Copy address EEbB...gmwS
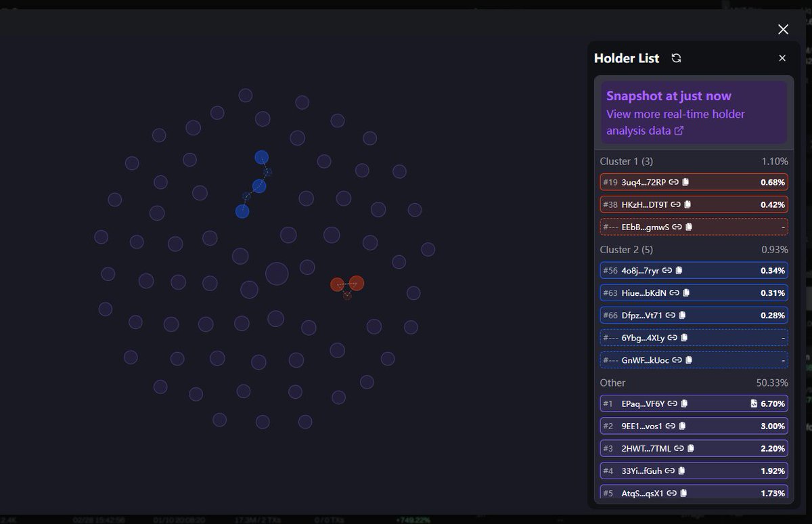The image size is (812, 524). [689, 227]
